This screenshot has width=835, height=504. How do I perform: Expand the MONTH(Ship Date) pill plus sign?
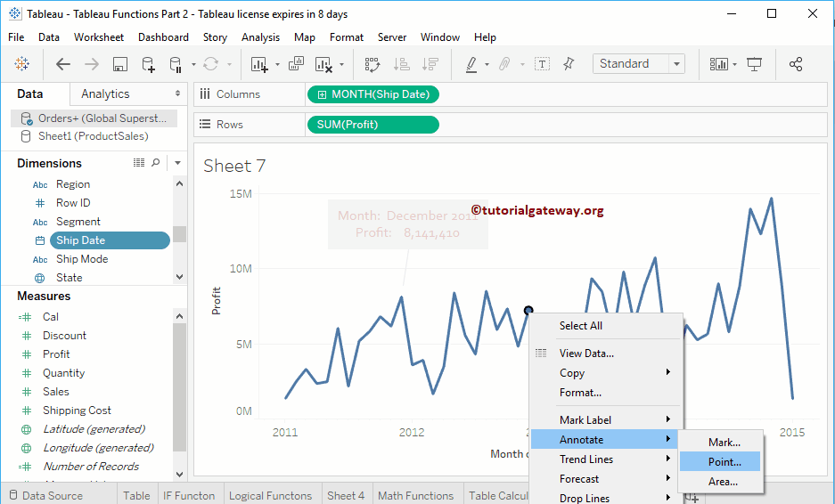click(322, 94)
